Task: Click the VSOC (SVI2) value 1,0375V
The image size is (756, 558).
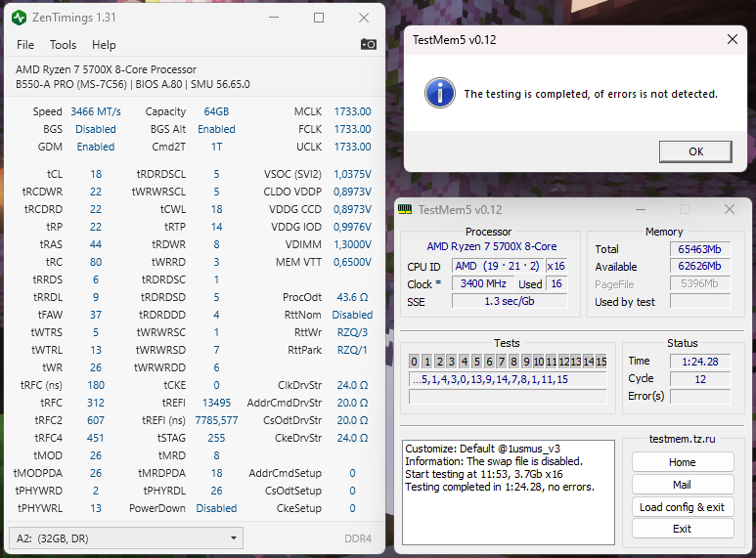Action: pyautogui.click(x=352, y=174)
